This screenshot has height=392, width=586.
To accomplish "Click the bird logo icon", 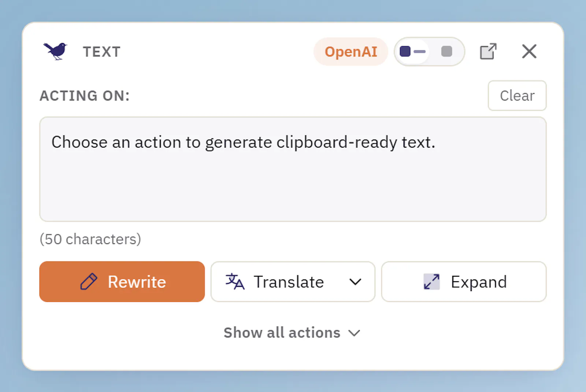I will coord(55,51).
